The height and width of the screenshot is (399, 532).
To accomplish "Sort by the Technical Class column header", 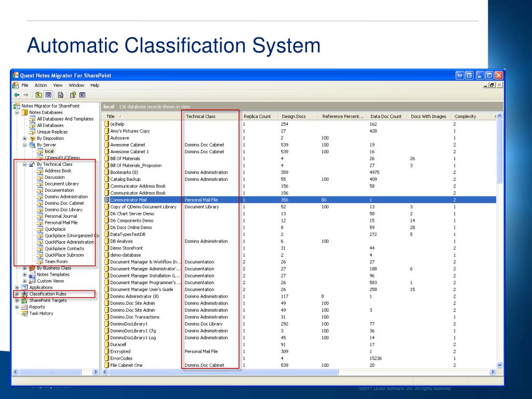I will click(211, 116).
